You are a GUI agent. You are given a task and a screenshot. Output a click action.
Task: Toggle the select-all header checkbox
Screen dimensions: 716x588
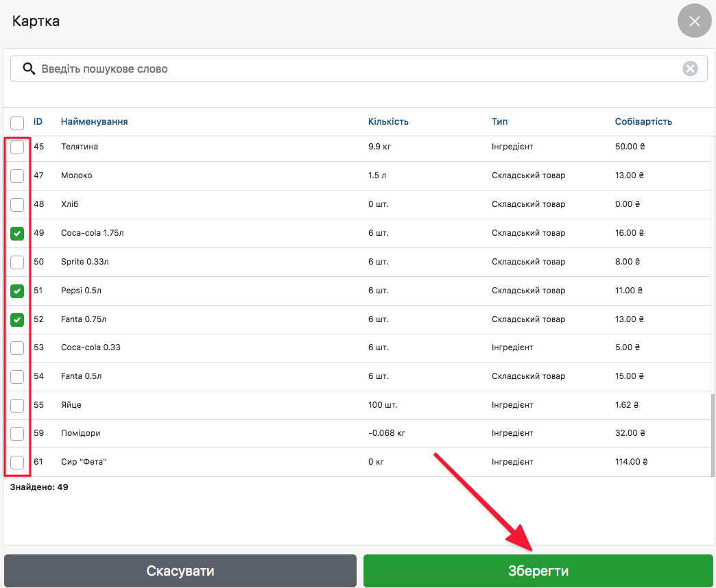pos(17,123)
